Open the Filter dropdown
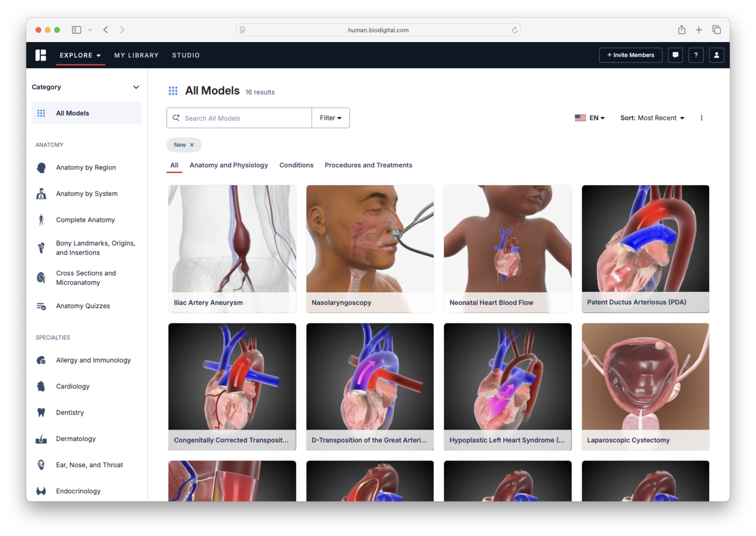The width and height of the screenshot is (756, 536). tap(331, 118)
